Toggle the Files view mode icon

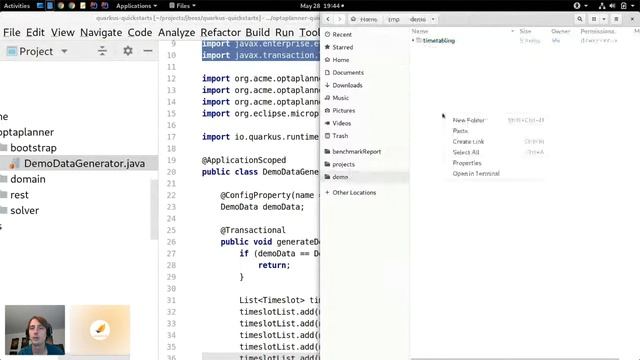click(x=594, y=19)
